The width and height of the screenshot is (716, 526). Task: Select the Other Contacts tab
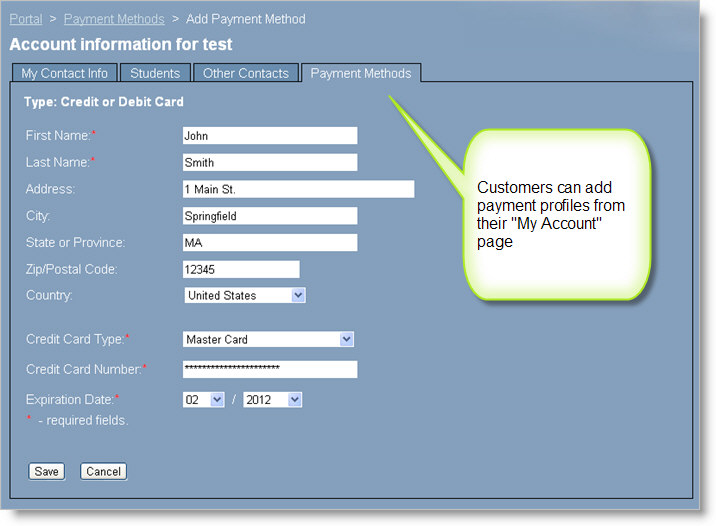coord(246,73)
